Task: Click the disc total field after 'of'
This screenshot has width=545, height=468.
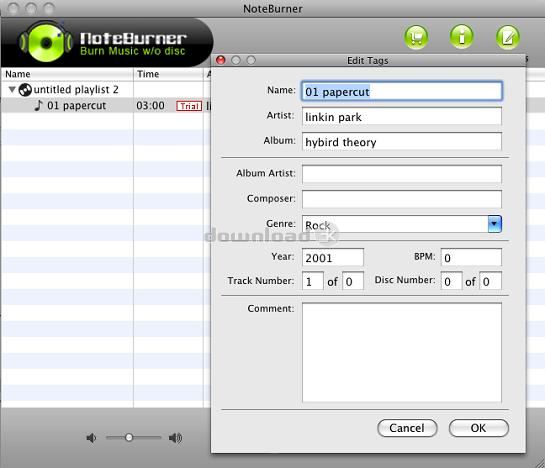Action: coord(490,281)
